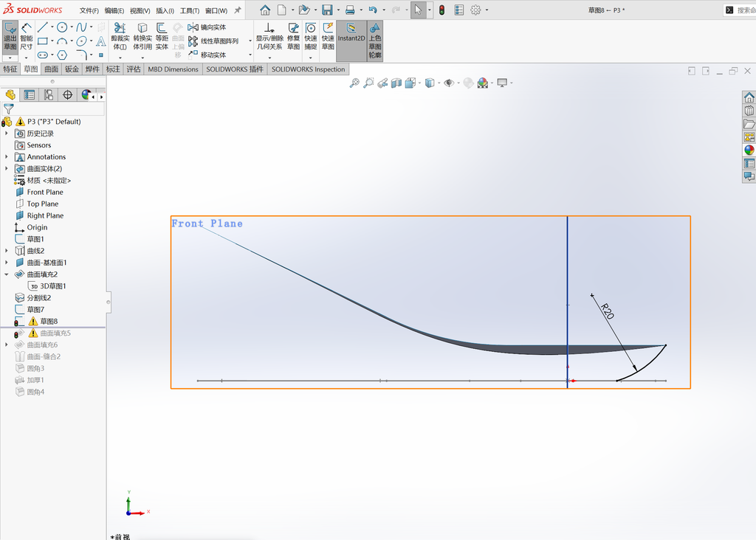
Task: Expand the 曲面填充6 tree node
Action: (6, 345)
